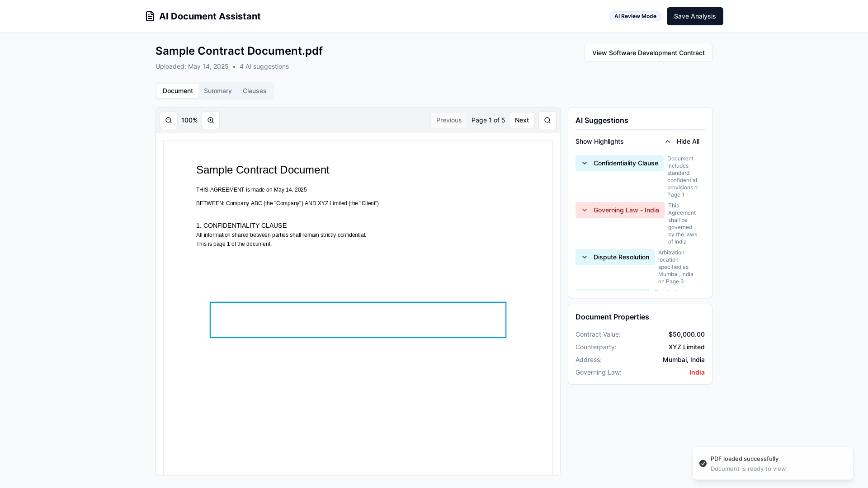Click 'This Agreement shall be governed' description
868x488 pixels.
coord(683,224)
